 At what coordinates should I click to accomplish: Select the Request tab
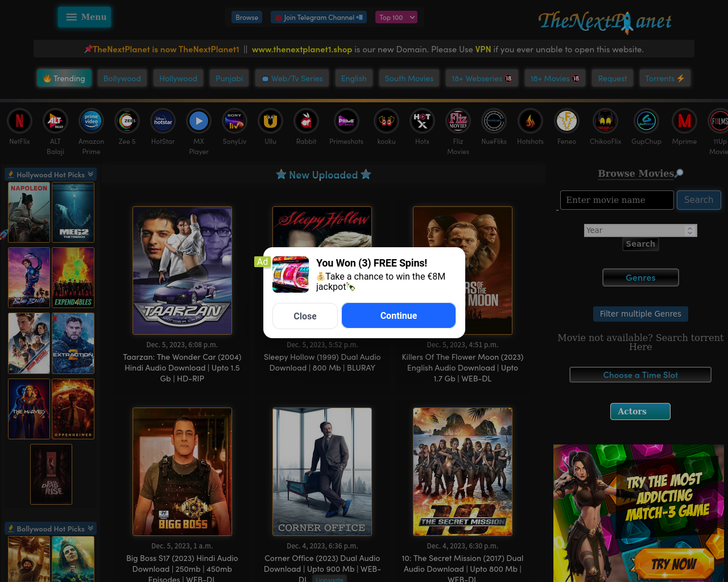[x=613, y=78]
